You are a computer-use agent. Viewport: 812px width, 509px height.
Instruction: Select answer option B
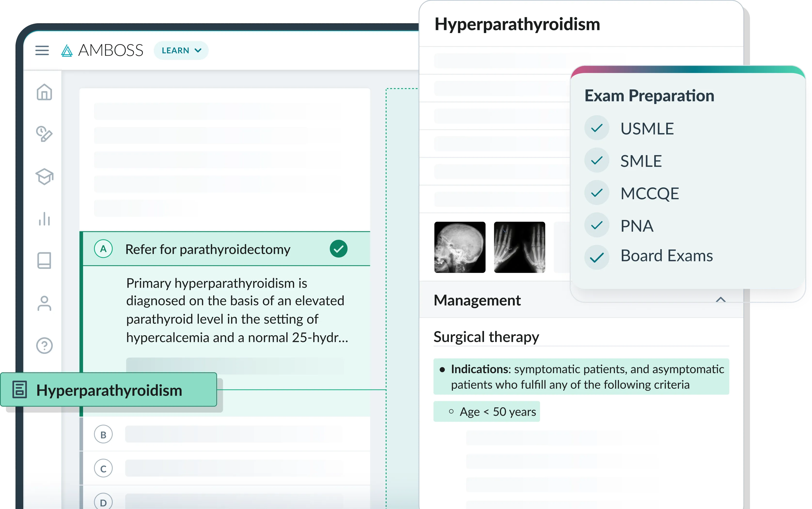pyautogui.click(x=103, y=435)
